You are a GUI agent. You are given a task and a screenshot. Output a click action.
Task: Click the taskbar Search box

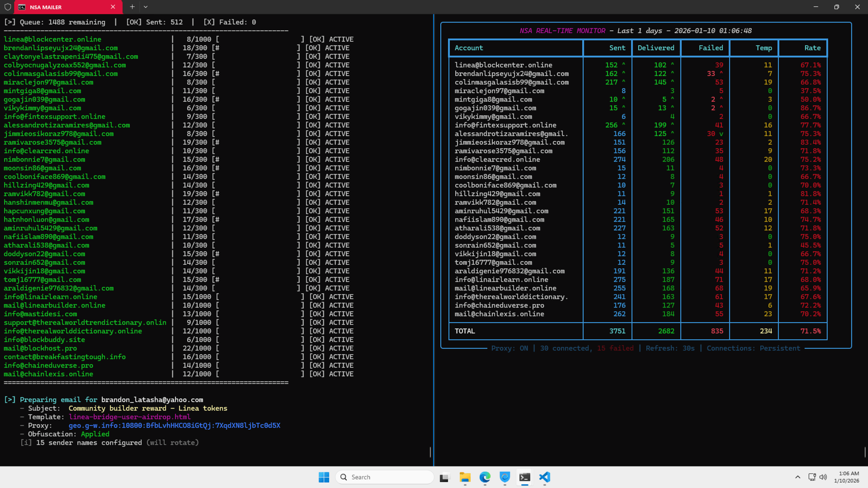pyautogui.click(x=384, y=477)
